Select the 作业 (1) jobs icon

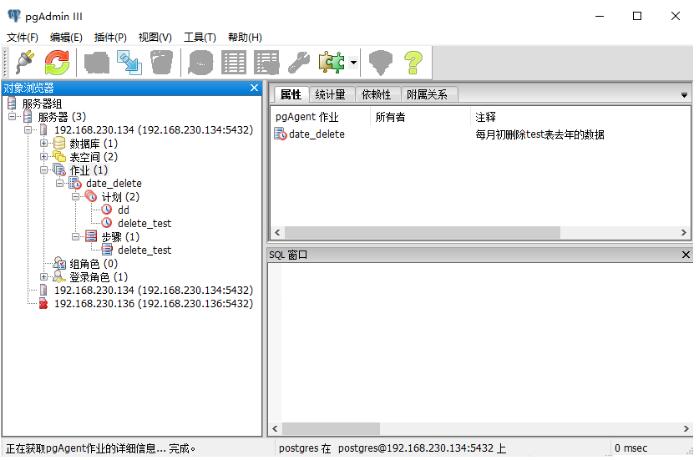coord(59,170)
